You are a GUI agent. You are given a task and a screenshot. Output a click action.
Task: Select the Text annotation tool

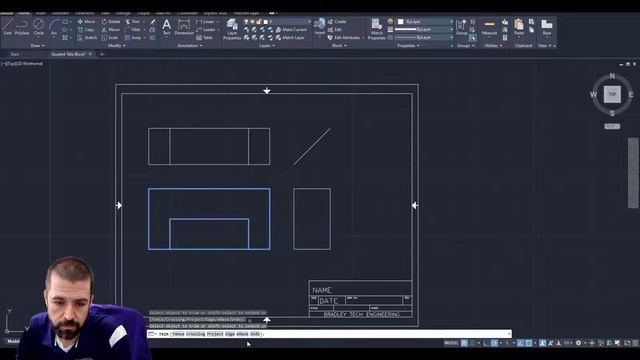[x=167, y=27]
